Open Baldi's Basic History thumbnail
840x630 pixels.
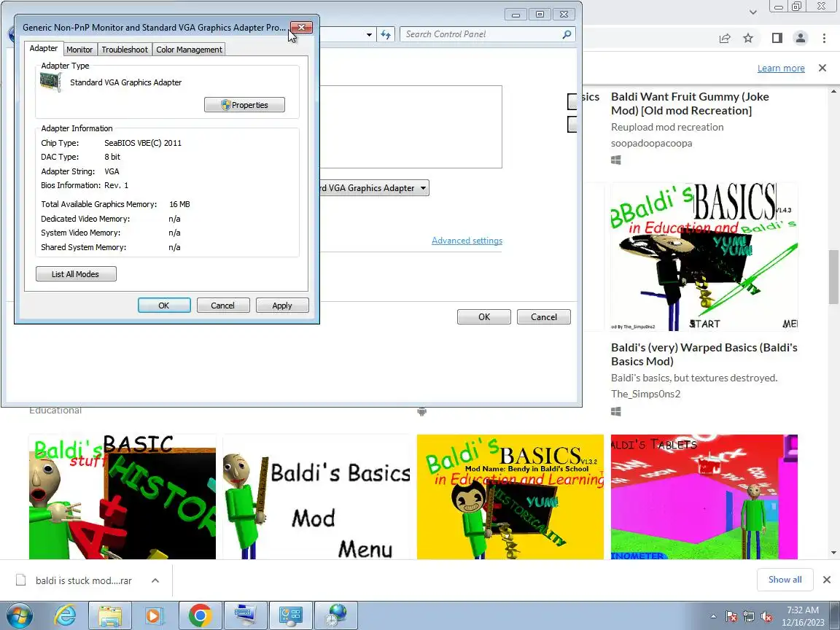pos(122,497)
